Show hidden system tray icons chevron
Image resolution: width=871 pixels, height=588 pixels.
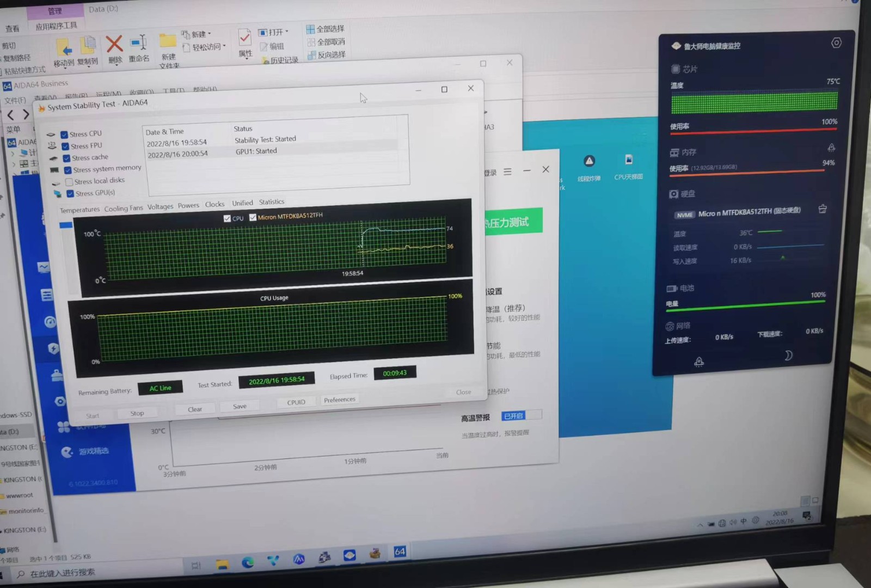(700, 525)
